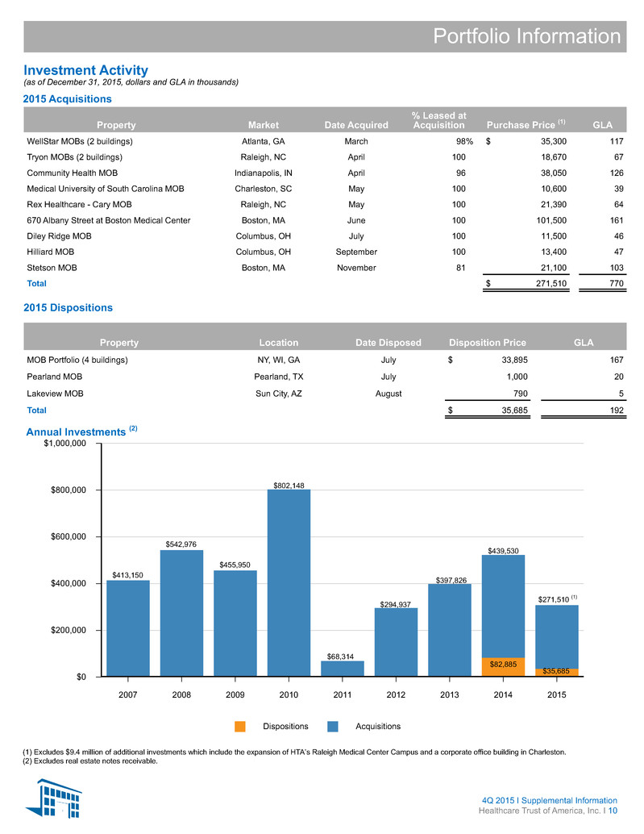The width and height of the screenshot is (644, 834).
Task: Click the '% Leased at Acquisition' column header
Action: click(x=439, y=120)
